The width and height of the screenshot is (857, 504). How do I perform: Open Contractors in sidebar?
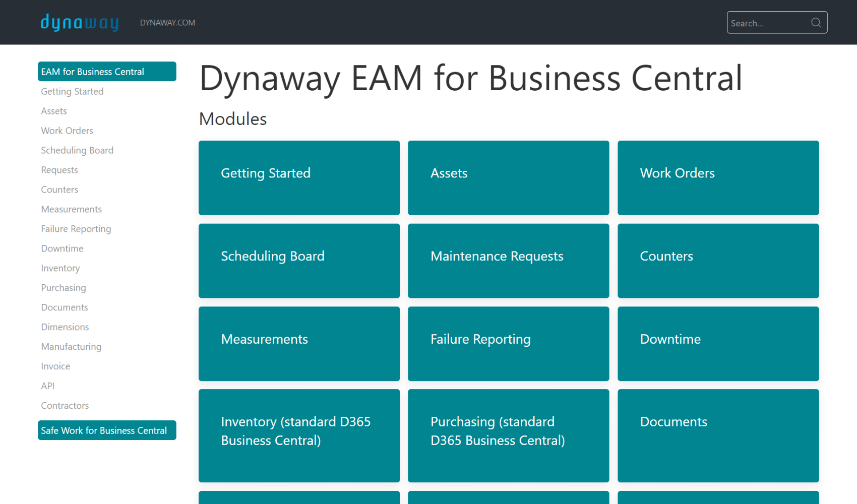65,406
